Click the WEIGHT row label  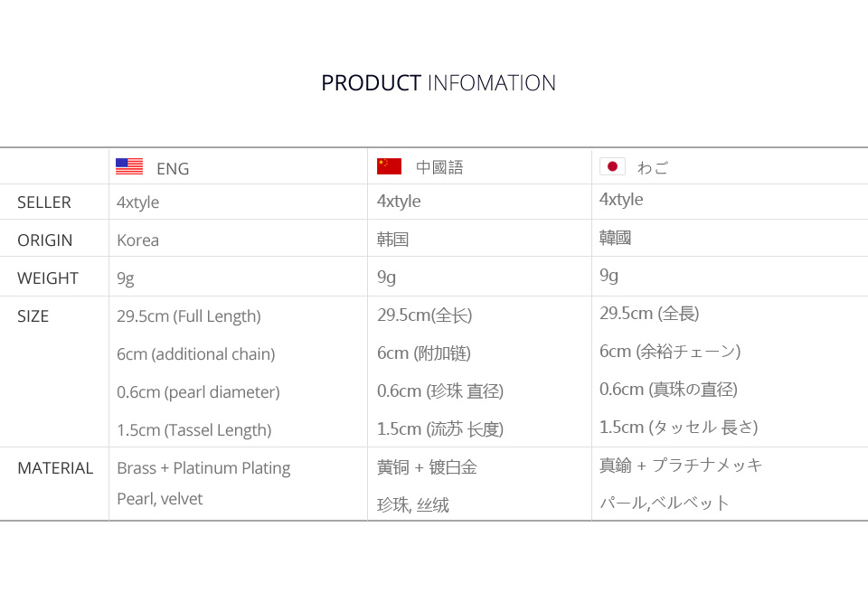coord(48,278)
